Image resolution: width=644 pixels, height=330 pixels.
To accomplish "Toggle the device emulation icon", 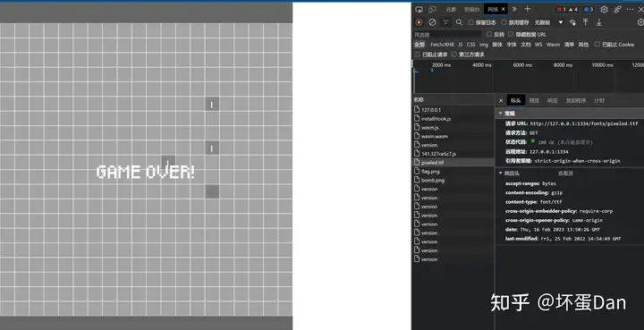I will 433,9.
